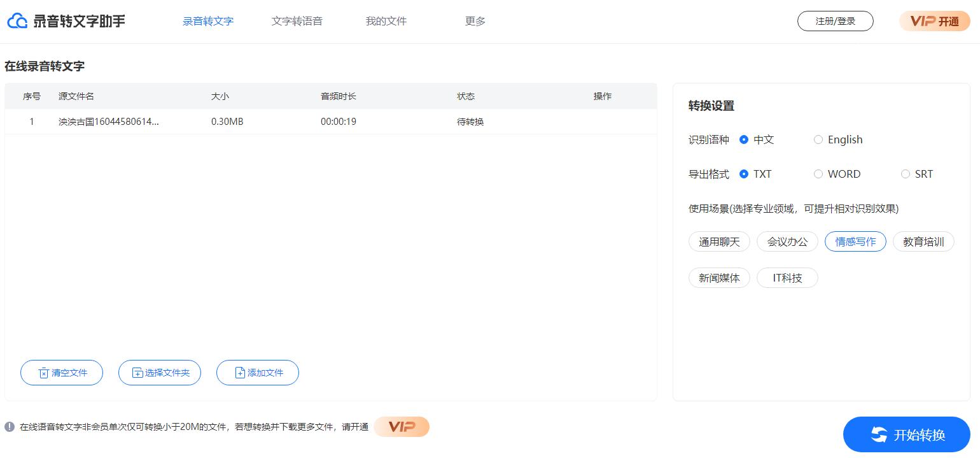The width and height of the screenshot is (980, 458).
Task: Click the 注册/登录 button
Action: [x=835, y=20]
